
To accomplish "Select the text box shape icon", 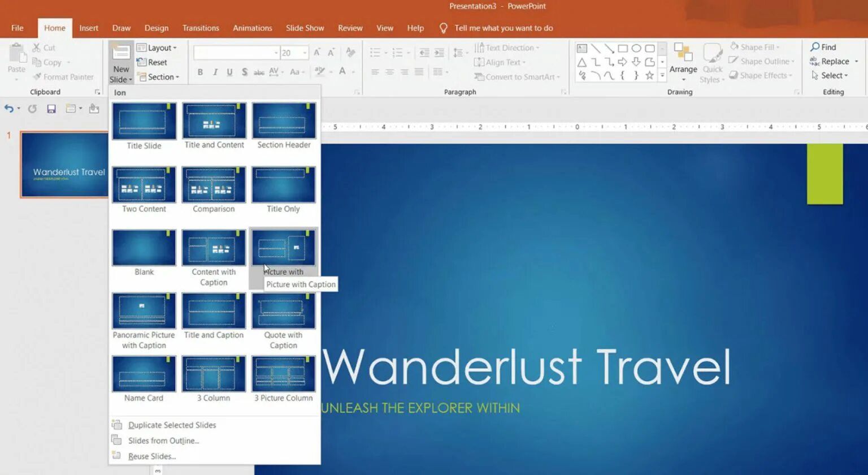I will tap(582, 49).
